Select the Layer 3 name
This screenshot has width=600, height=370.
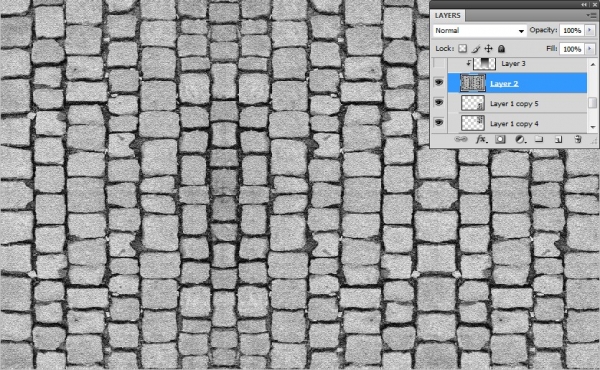[513, 64]
